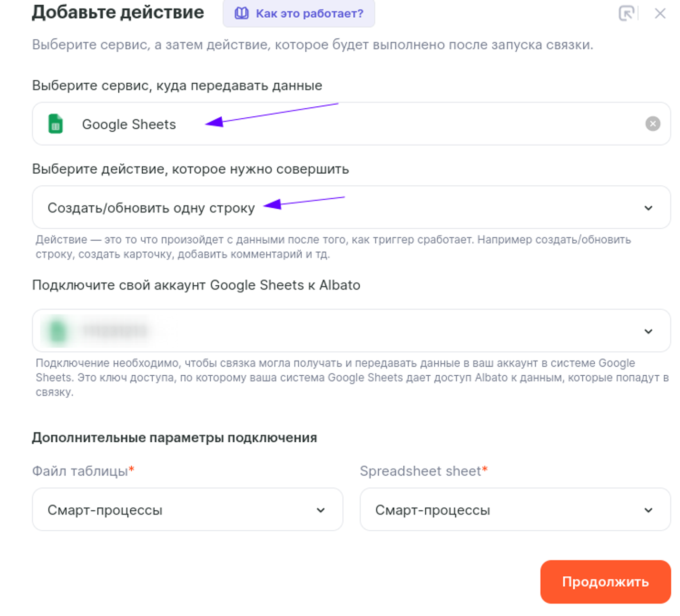The width and height of the screenshot is (680, 616).
Task: Clear the selected Google Sheets service
Action: click(x=652, y=124)
